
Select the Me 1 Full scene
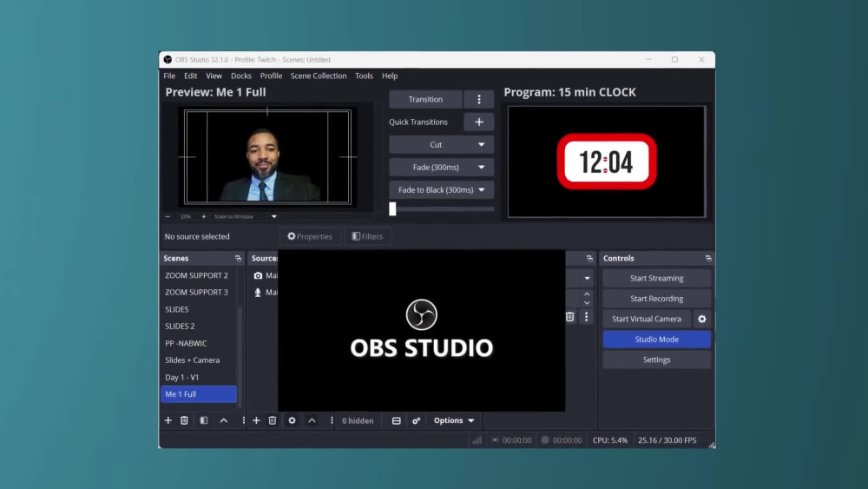199,394
